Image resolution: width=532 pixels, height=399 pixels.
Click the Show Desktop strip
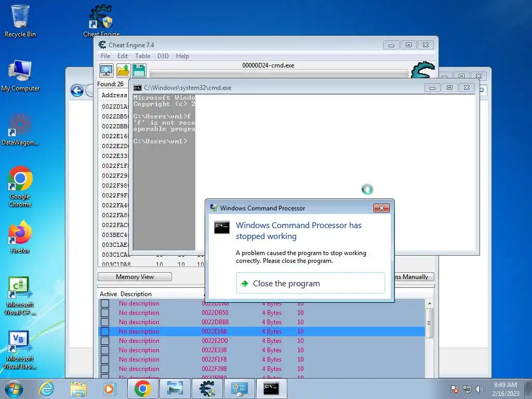click(x=528, y=389)
